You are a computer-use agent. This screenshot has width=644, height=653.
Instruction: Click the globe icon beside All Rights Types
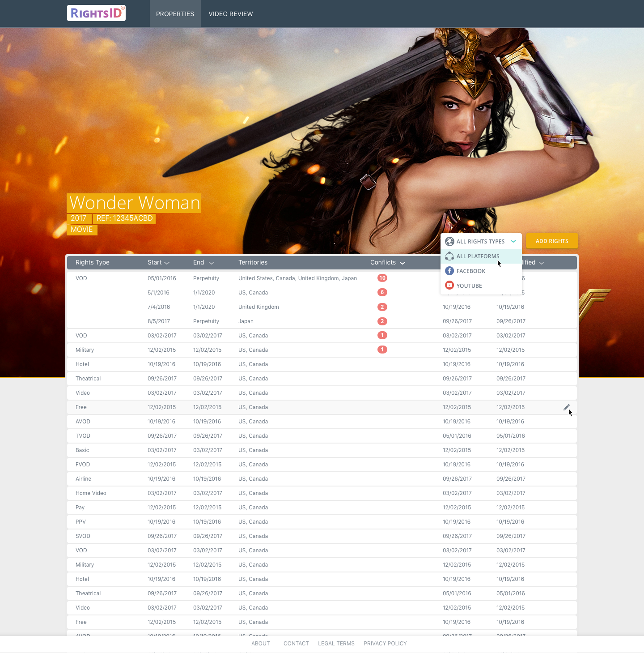click(449, 241)
